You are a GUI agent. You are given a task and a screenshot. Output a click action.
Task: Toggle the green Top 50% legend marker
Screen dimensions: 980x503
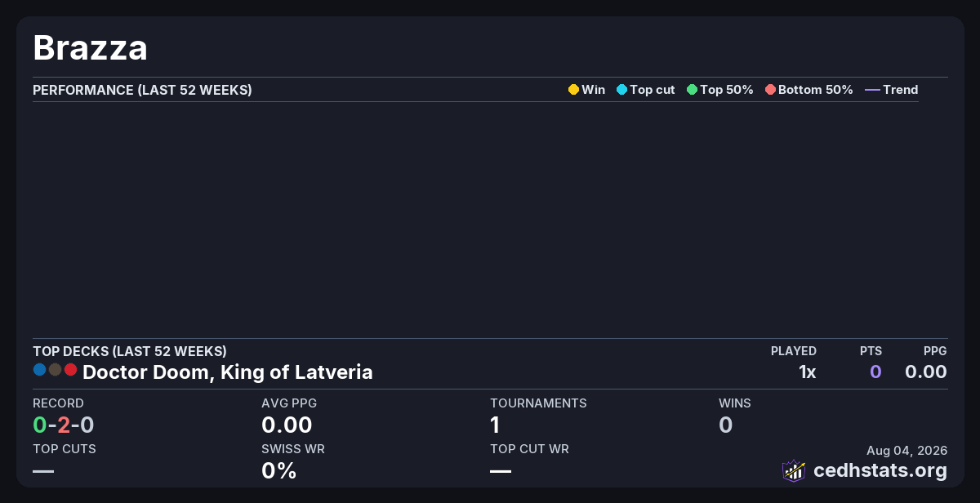pyautogui.click(x=692, y=90)
